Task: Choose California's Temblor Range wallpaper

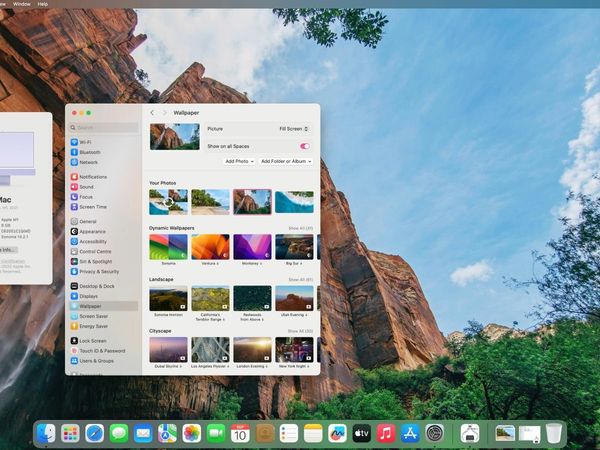Action: click(x=210, y=298)
